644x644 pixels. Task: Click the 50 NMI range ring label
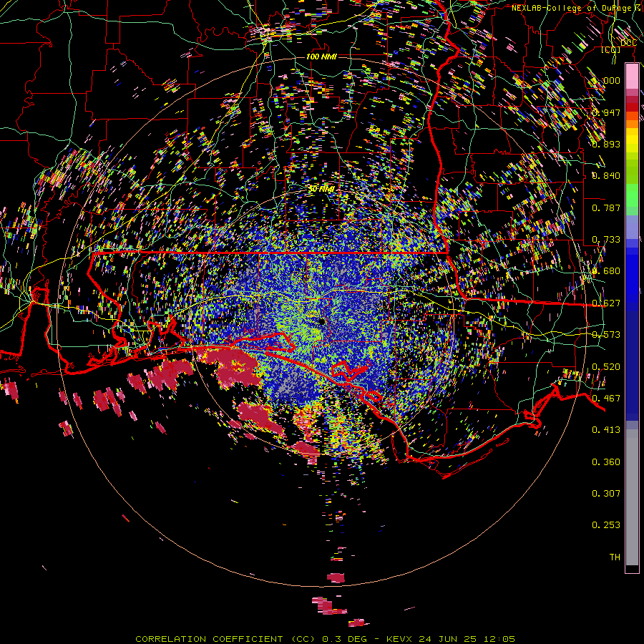tap(321, 189)
